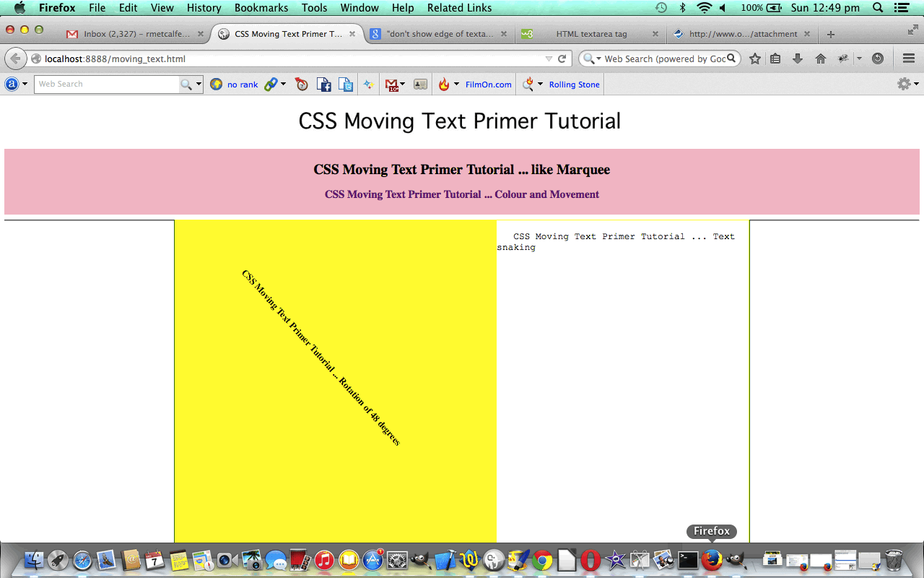Open the Firefox hamburger menu
Image resolution: width=924 pixels, height=578 pixels.
[x=909, y=59]
